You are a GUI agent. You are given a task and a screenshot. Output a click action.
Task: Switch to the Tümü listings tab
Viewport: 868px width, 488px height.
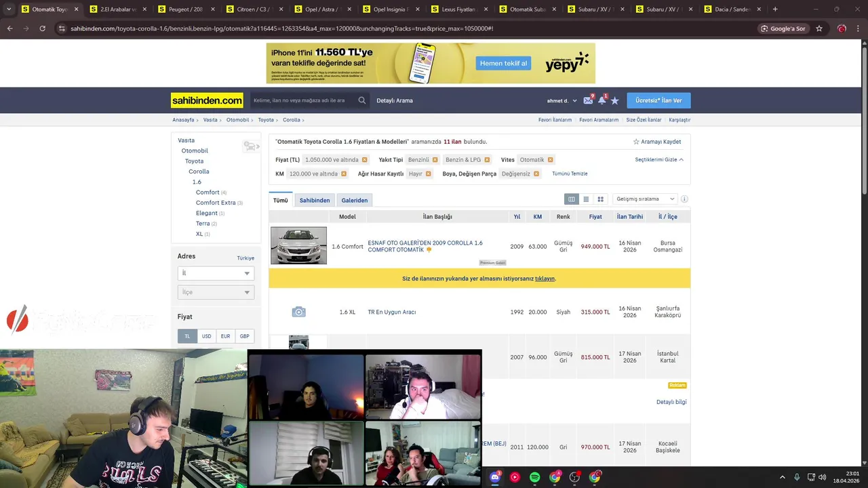click(x=281, y=201)
